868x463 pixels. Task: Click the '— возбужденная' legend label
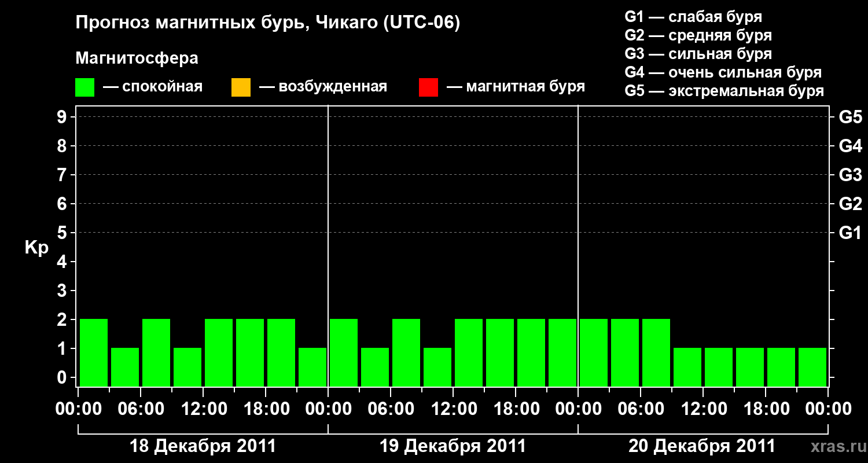click(323, 87)
